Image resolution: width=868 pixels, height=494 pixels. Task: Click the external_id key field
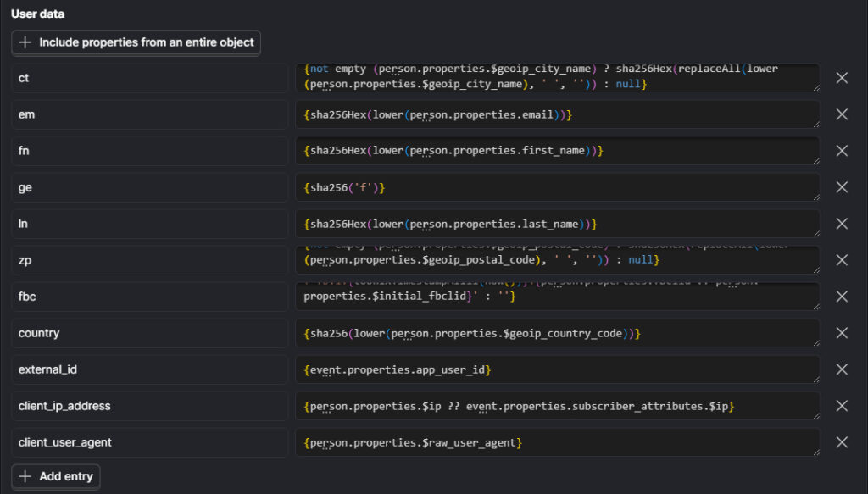click(150, 369)
